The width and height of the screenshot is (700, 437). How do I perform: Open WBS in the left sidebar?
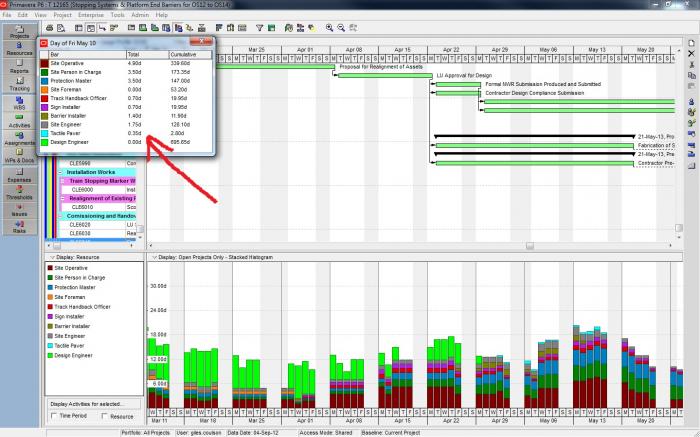pos(19,103)
